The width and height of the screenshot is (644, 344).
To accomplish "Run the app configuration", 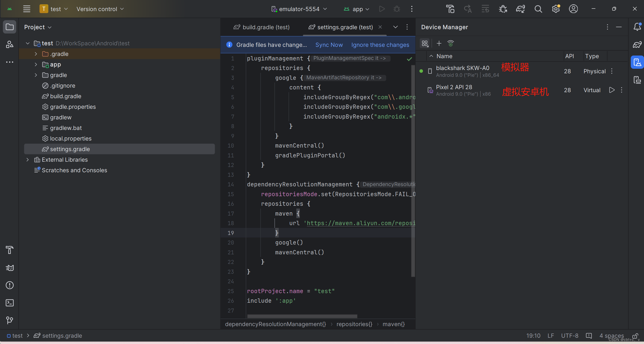I will (x=382, y=9).
